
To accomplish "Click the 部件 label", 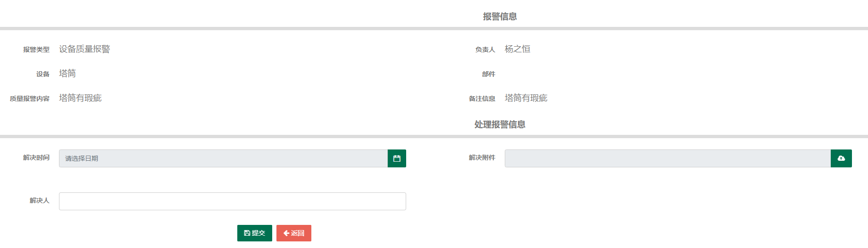I will click(489, 74).
